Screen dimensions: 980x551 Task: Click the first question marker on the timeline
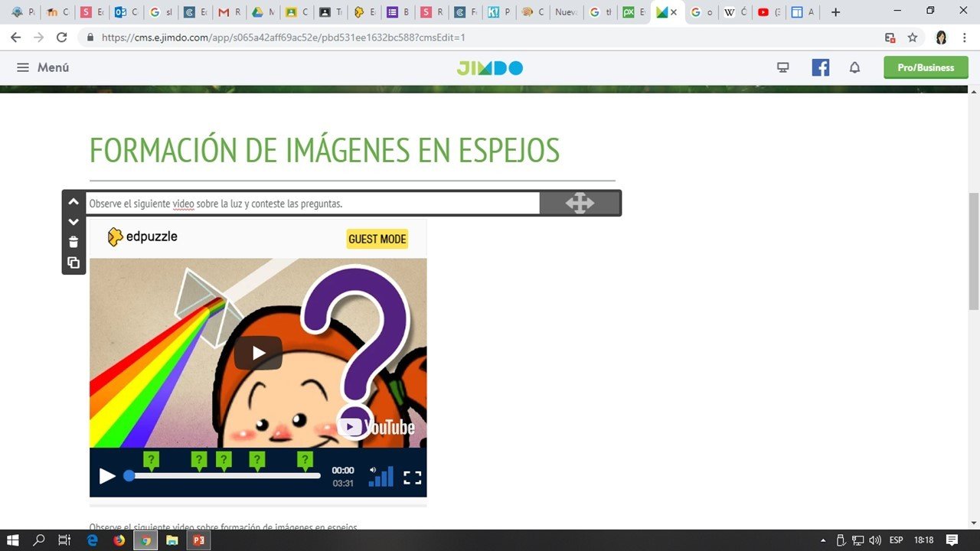152,460
